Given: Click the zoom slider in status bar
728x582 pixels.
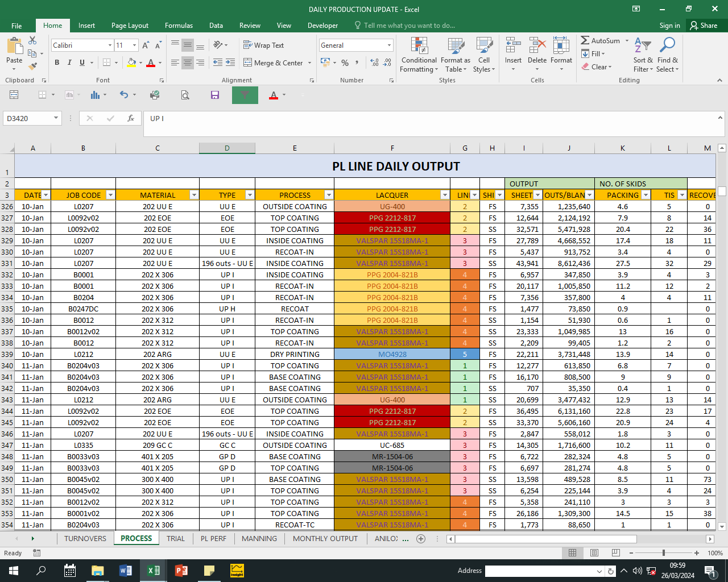Looking at the screenshot, I should [x=663, y=553].
